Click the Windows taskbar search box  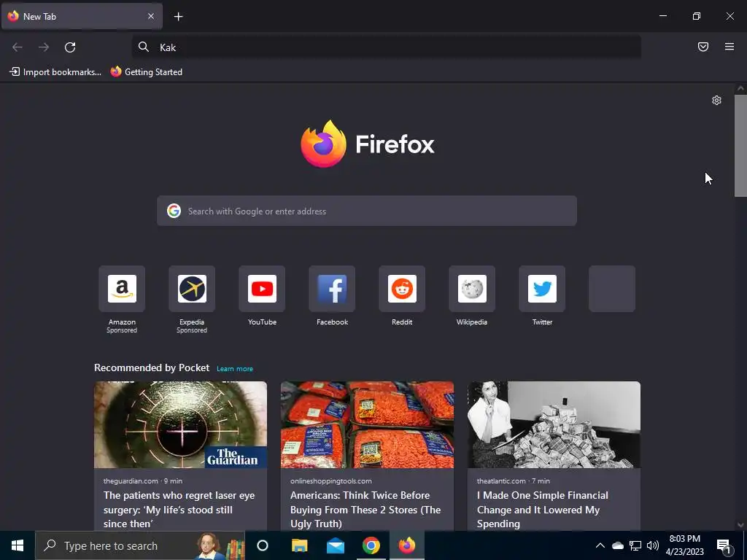(140, 545)
